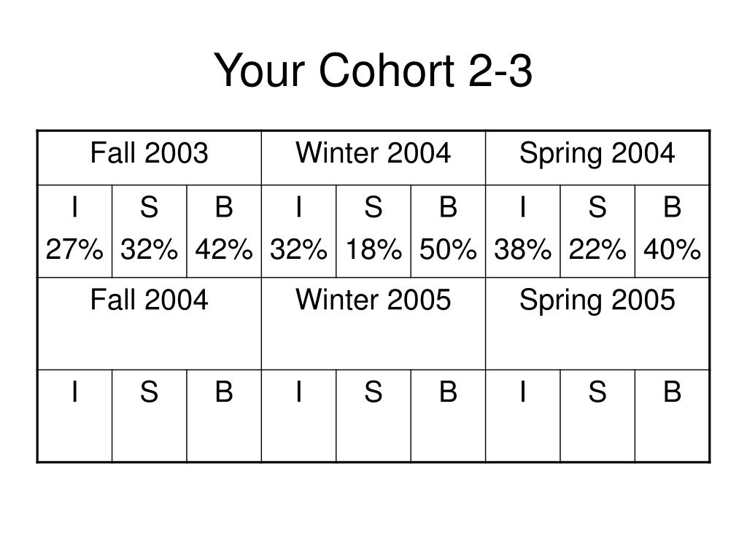Click the Spring 2004 I 38% cell
The image size is (747, 560).
523,231
